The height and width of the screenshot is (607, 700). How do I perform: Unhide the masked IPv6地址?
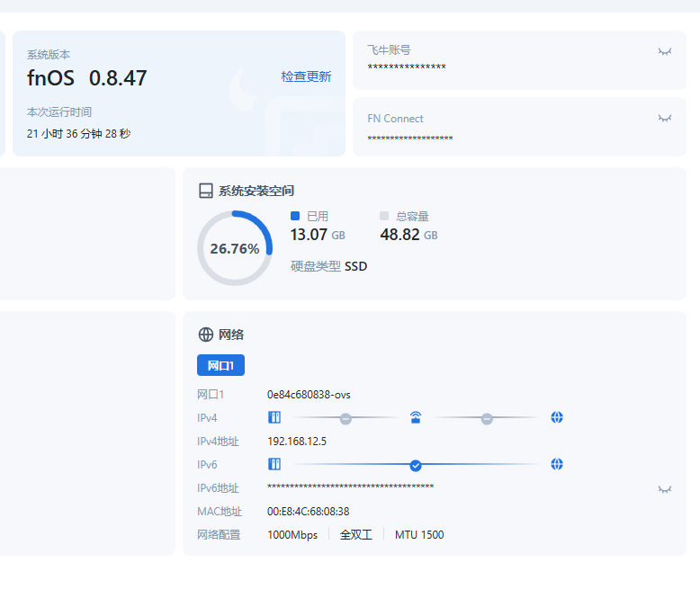click(x=665, y=489)
